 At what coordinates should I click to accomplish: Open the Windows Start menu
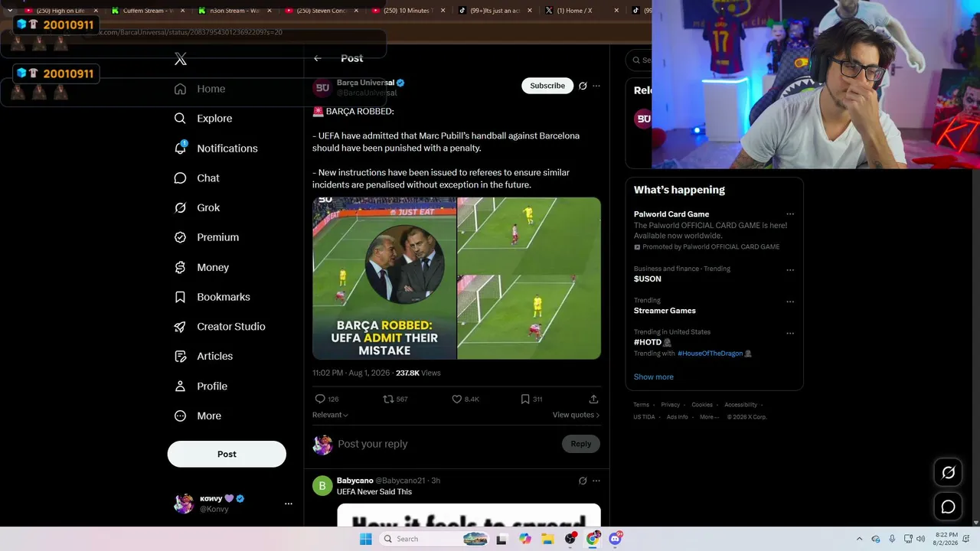click(x=366, y=539)
